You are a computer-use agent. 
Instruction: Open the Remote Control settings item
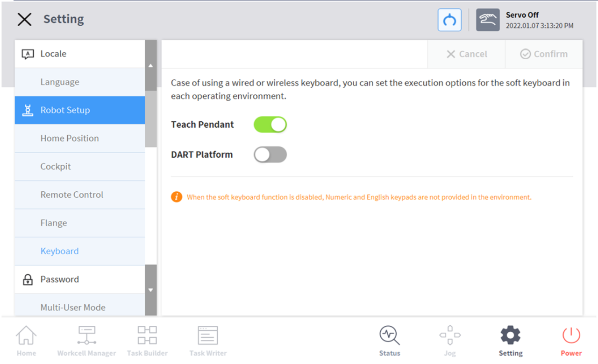(x=71, y=195)
